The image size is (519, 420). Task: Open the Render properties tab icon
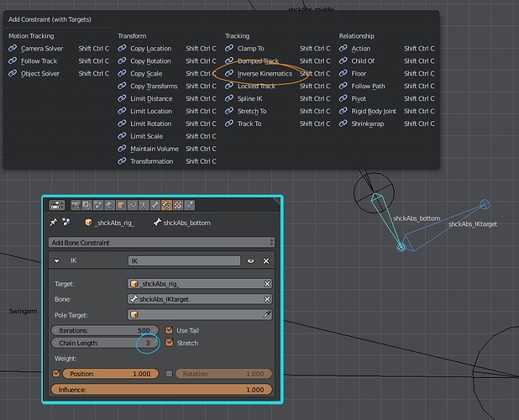(x=76, y=205)
